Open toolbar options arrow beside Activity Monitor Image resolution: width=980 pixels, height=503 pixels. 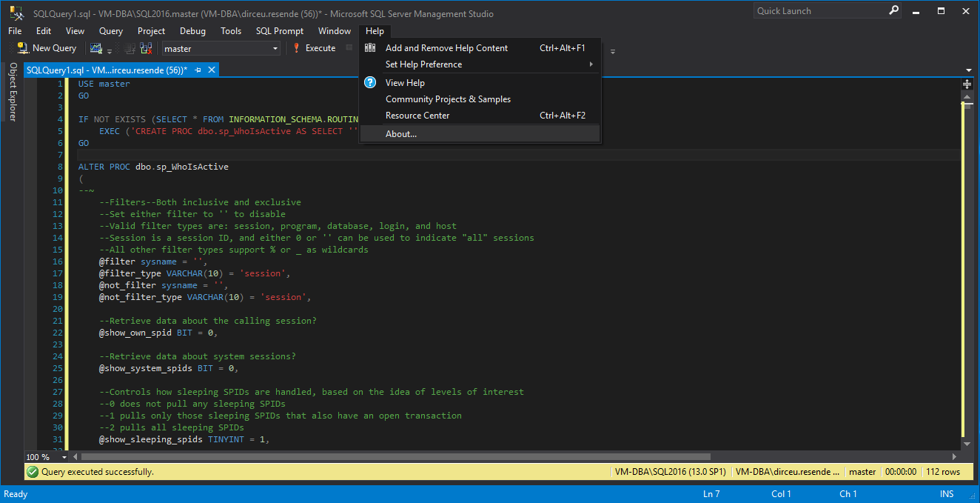(110, 51)
